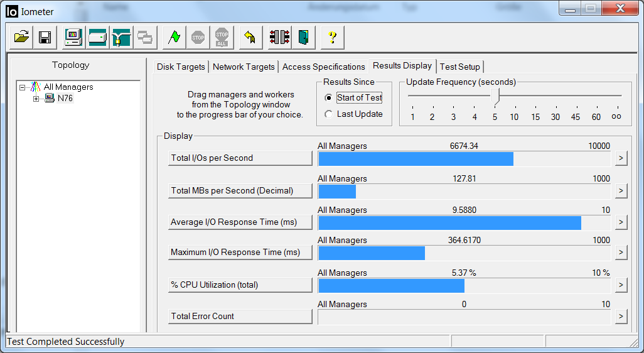
Task: Close the Iometer window
Action: [620, 8]
